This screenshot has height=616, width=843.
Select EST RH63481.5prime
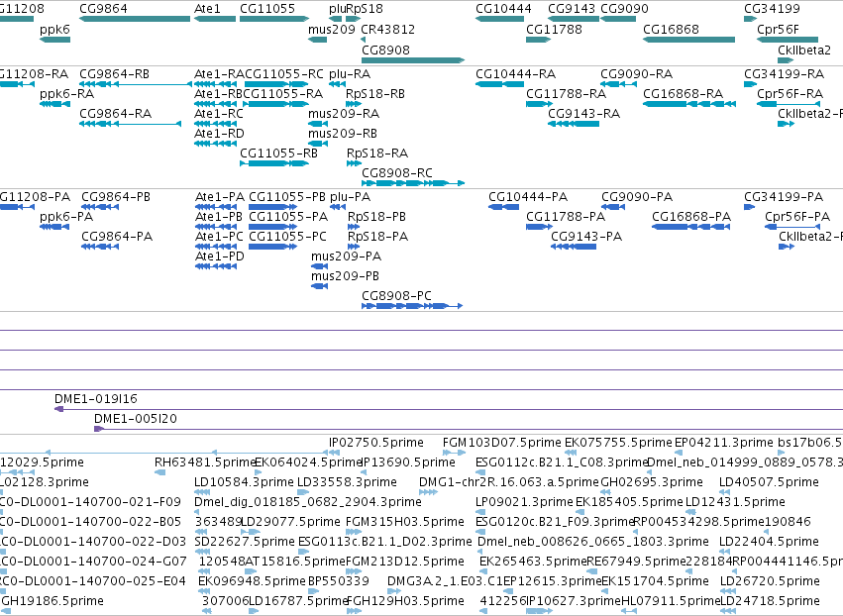point(204,462)
